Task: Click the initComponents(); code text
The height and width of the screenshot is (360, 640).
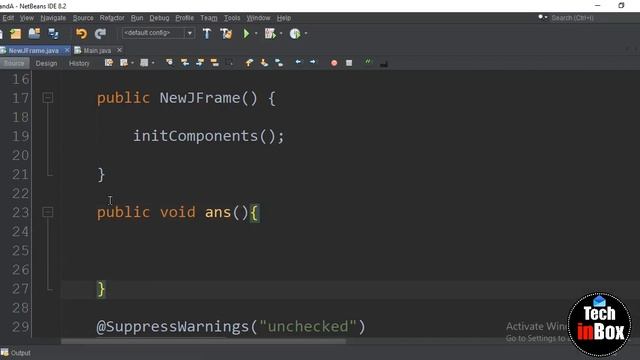Action: click(209, 136)
